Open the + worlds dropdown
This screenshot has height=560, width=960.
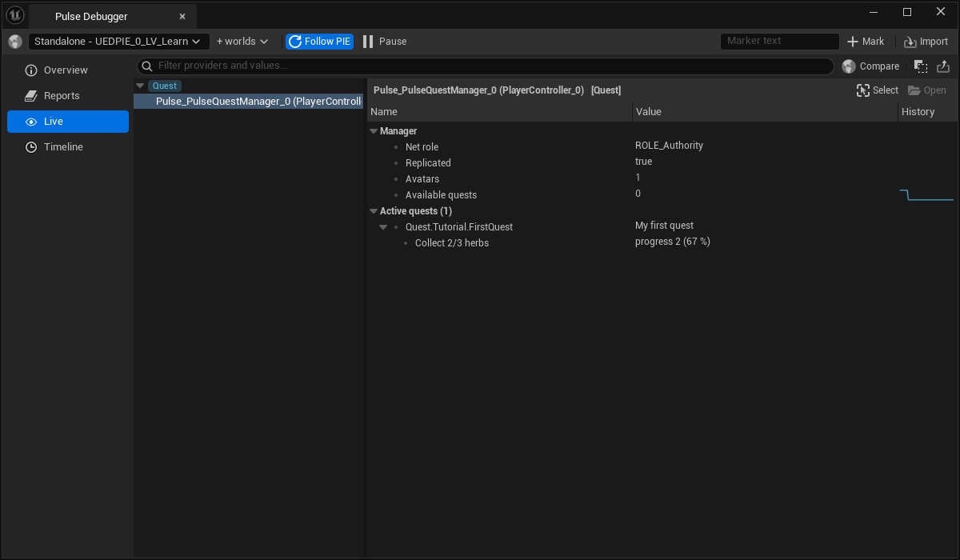[x=242, y=42]
